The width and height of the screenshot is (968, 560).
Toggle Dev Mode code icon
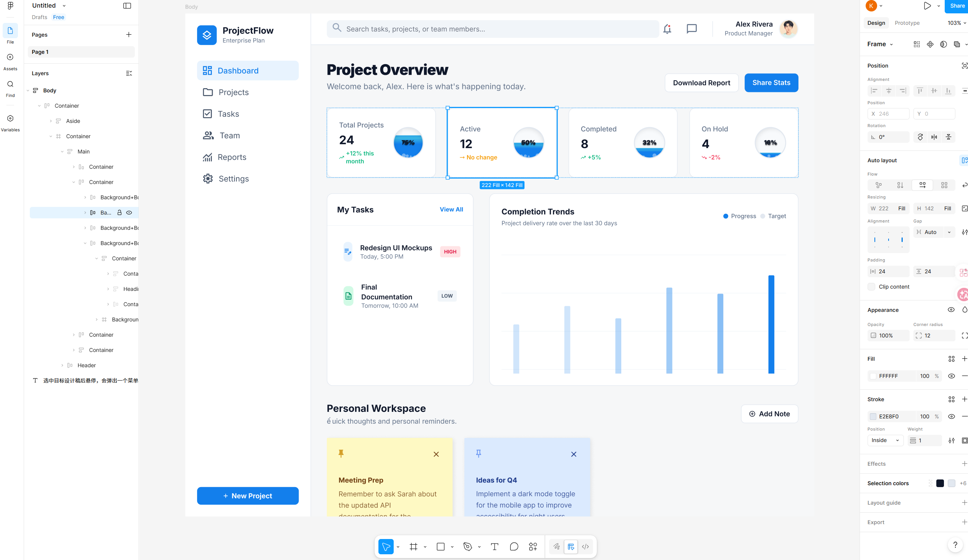point(585,547)
